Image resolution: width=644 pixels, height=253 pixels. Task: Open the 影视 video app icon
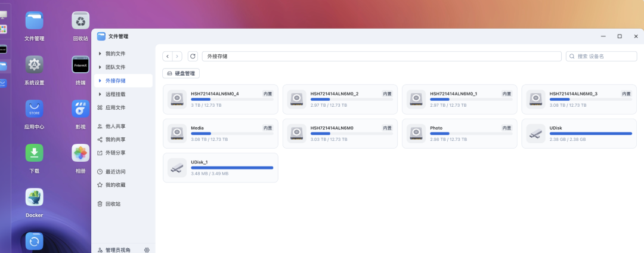pyautogui.click(x=80, y=109)
